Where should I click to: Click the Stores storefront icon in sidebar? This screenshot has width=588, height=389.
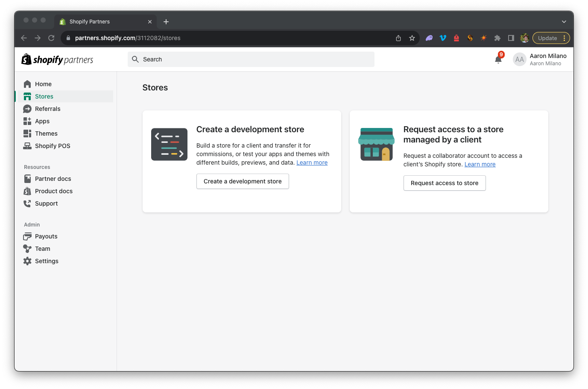click(x=27, y=96)
